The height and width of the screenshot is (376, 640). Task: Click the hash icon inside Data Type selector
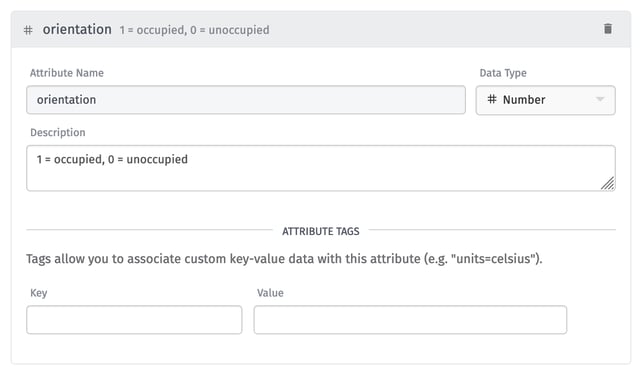click(492, 99)
